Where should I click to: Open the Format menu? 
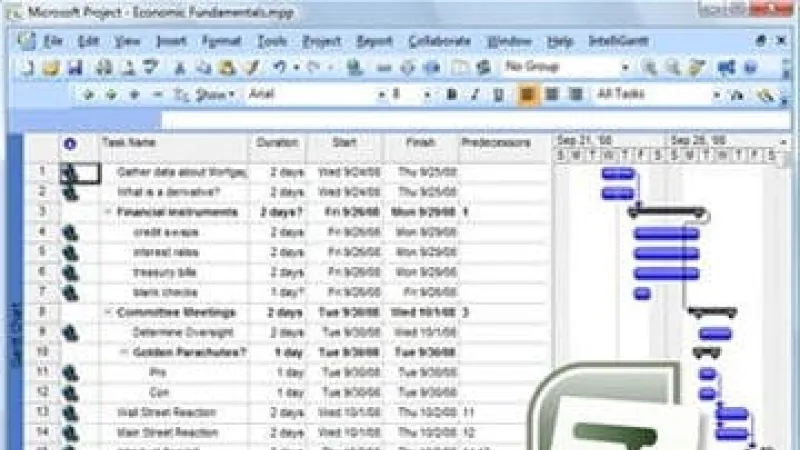(221, 41)
